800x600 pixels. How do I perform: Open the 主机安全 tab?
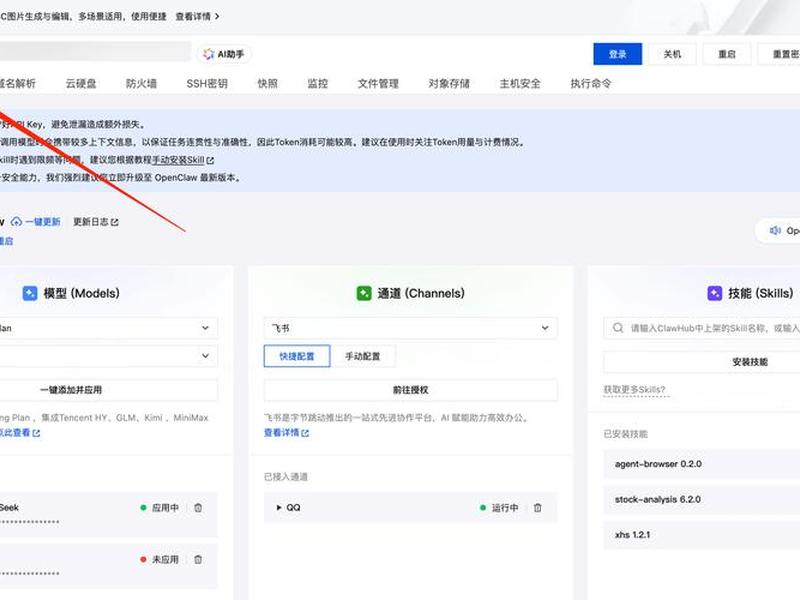click(520, 83)
